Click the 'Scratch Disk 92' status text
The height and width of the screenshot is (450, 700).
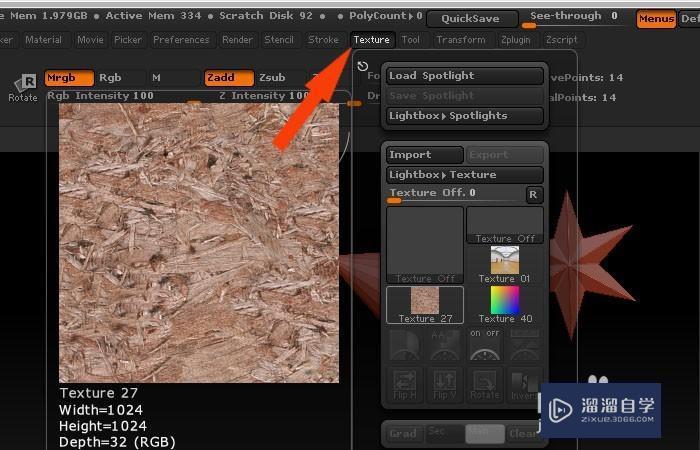coord(266,16)
